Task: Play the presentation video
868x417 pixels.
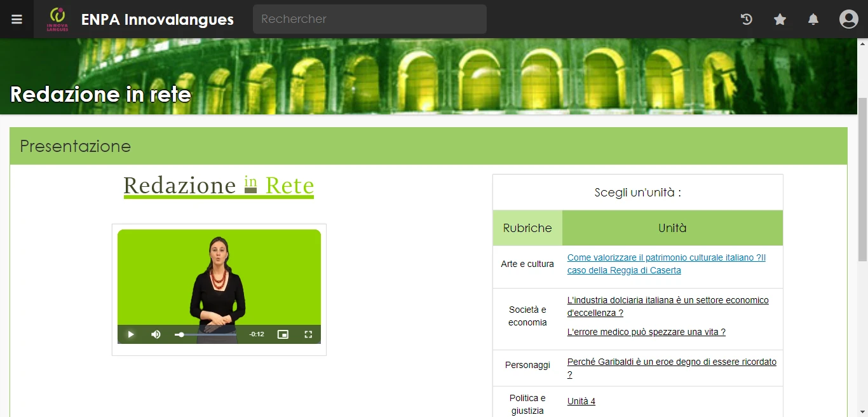Action: pos(130,334)
